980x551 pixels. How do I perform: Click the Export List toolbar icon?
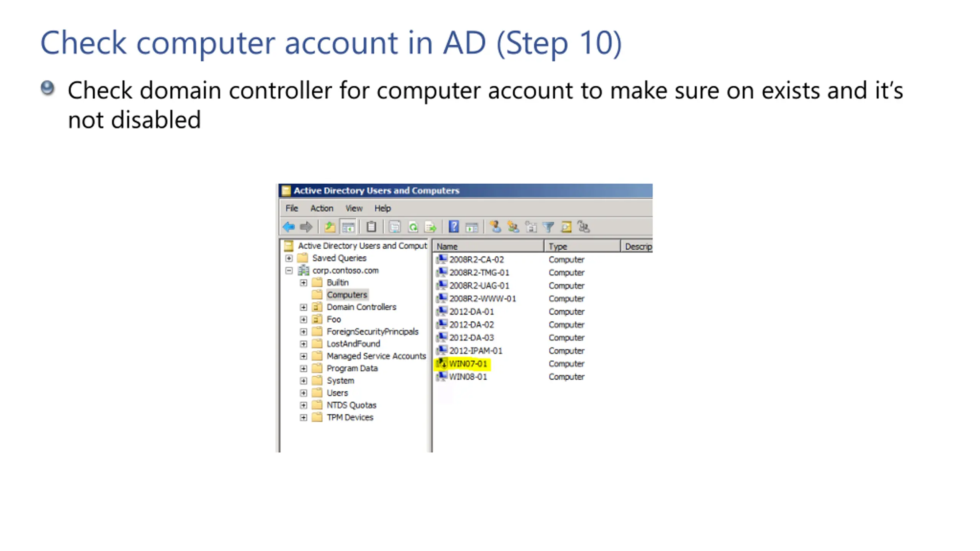coord(431,227)
